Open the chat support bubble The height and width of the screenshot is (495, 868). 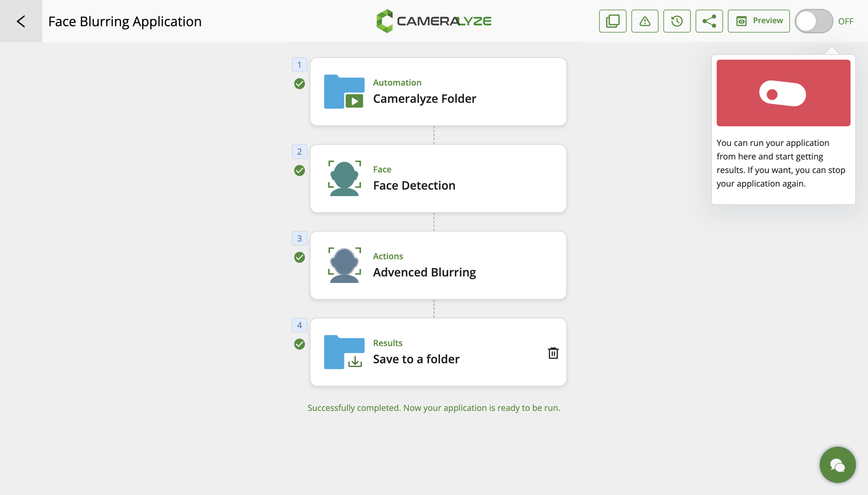tap(837, 465)
